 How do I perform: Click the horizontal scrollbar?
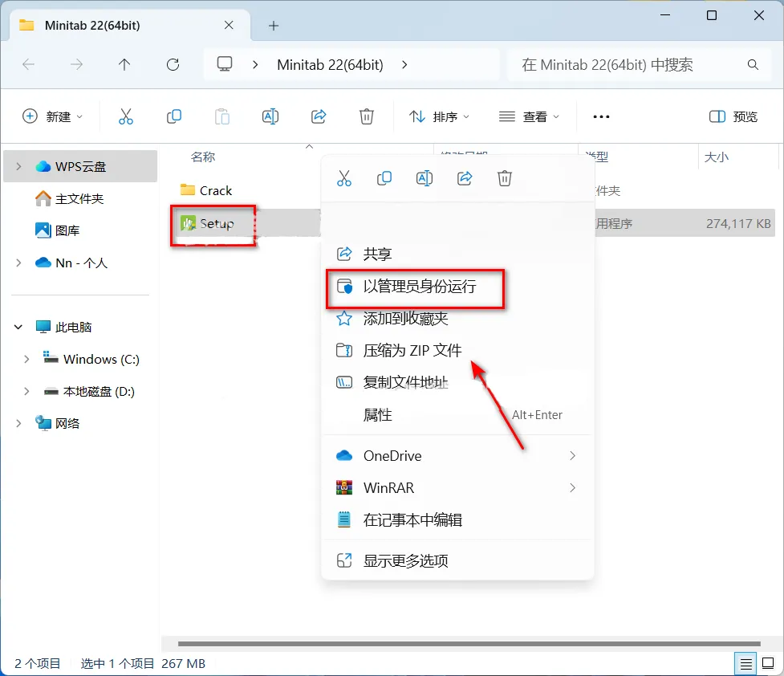pyautogui.click(x=469, y=644)
